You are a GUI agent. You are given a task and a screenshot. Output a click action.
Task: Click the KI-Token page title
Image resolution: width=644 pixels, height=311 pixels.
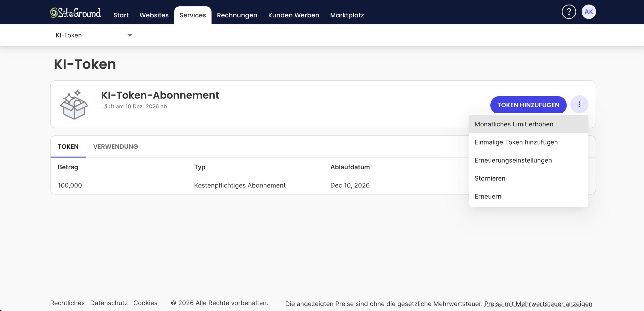(85, 64)
